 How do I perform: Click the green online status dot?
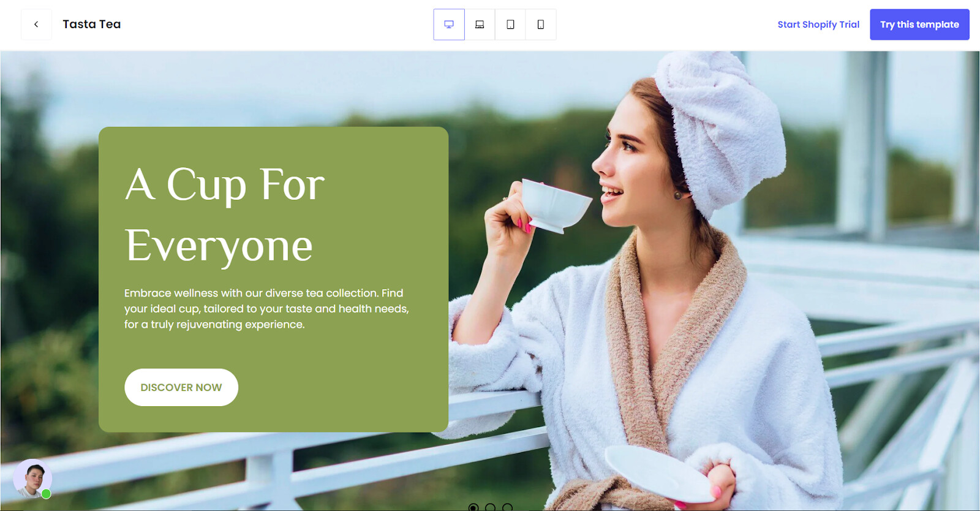click(x=46, y=494)
